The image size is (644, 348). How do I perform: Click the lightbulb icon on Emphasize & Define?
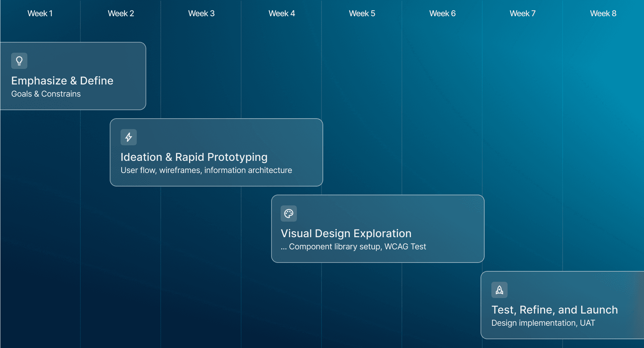pos(19,61)
